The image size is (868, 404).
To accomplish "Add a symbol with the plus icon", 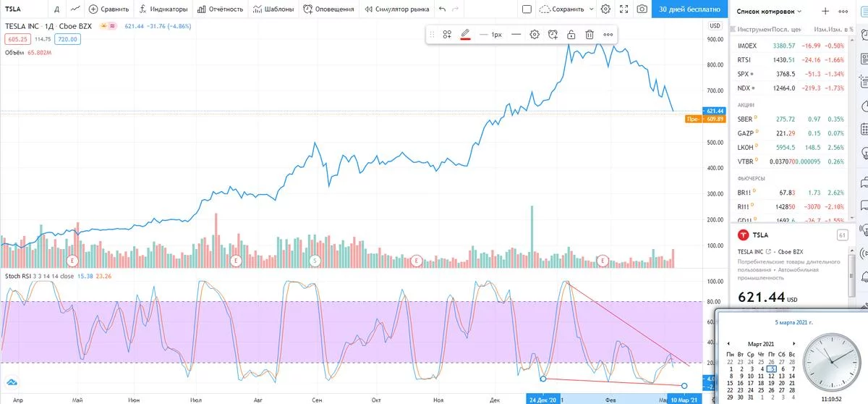I will click(x=825, y=12).
